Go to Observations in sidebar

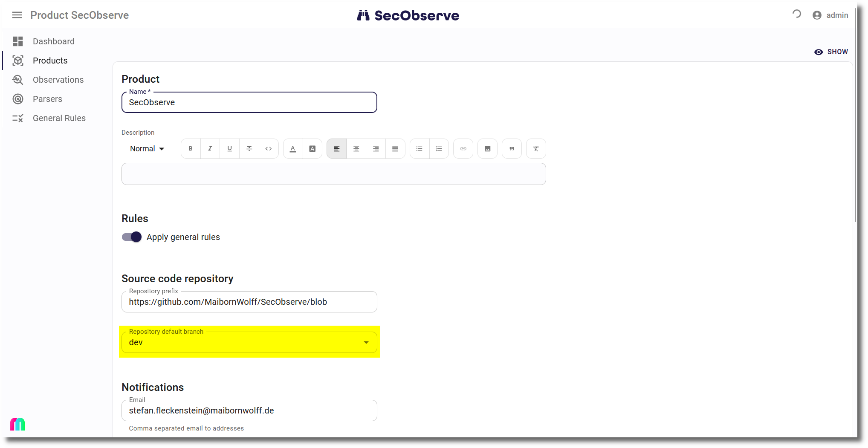(x=58, y=80)
